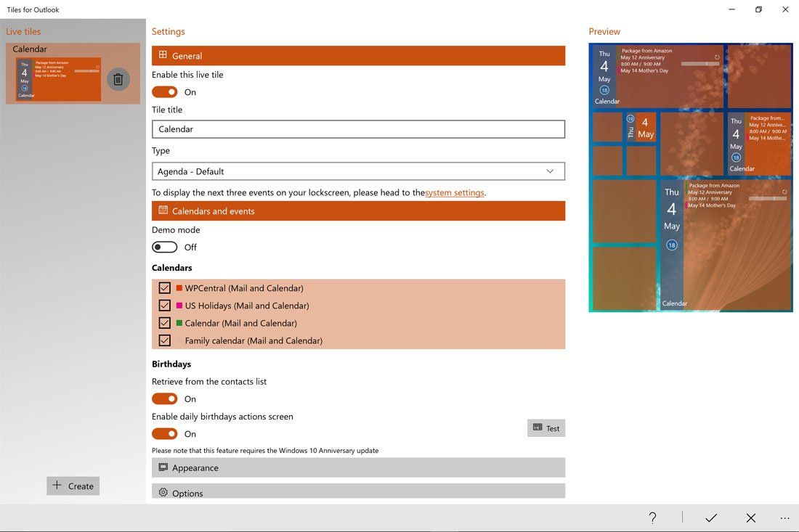
Task: Click the Create button
Action: (x=73, y=486)
